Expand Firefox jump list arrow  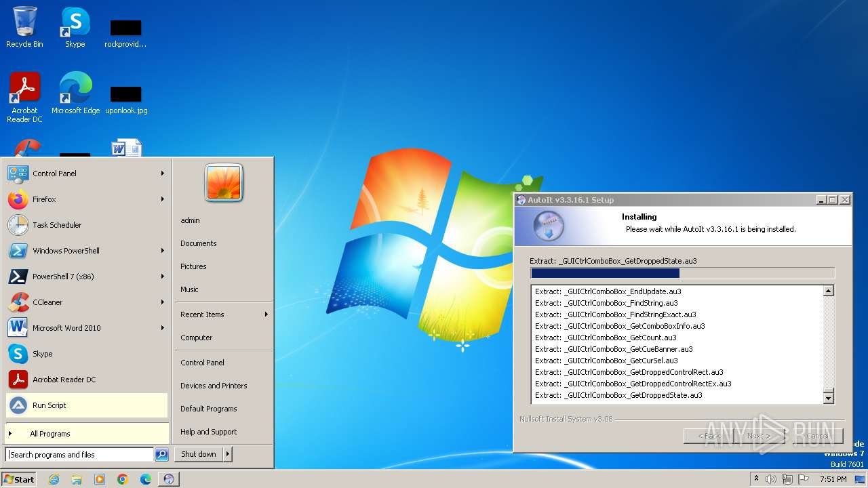click(163, 199)
